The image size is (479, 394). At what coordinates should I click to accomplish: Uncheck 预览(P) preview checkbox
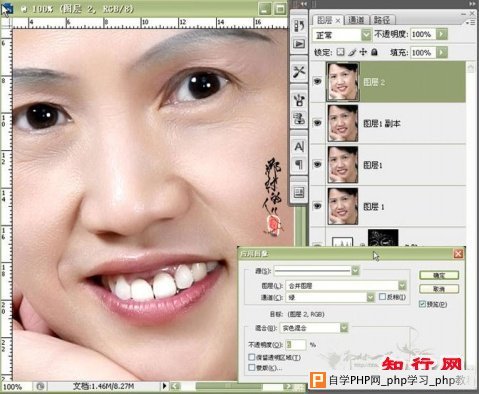pyautogui.click(x=422, y=304)
